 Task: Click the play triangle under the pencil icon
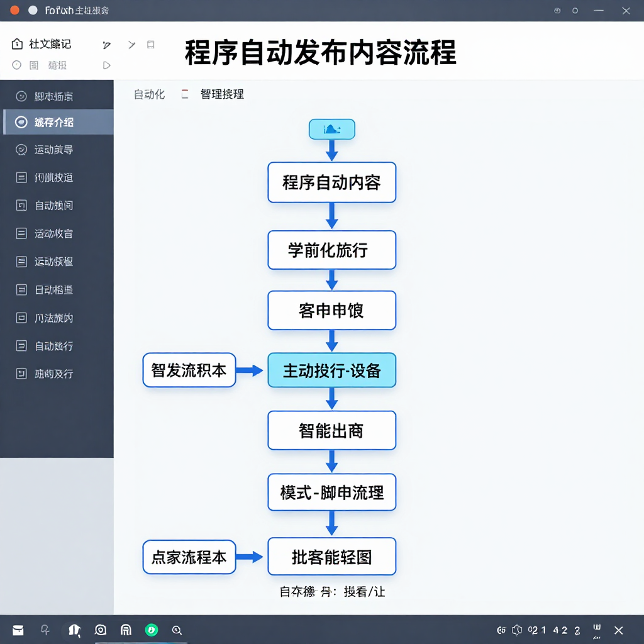tap(106, 65)
